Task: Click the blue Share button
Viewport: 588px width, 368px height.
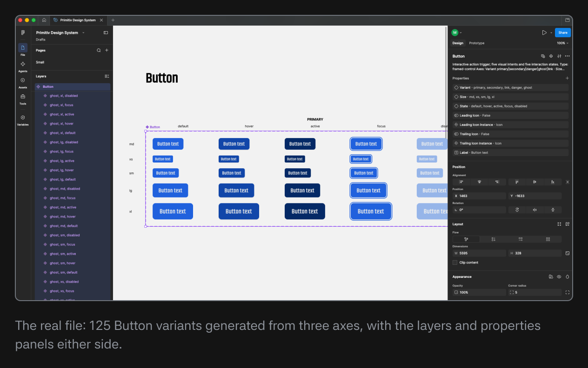Action: [563, 33]
